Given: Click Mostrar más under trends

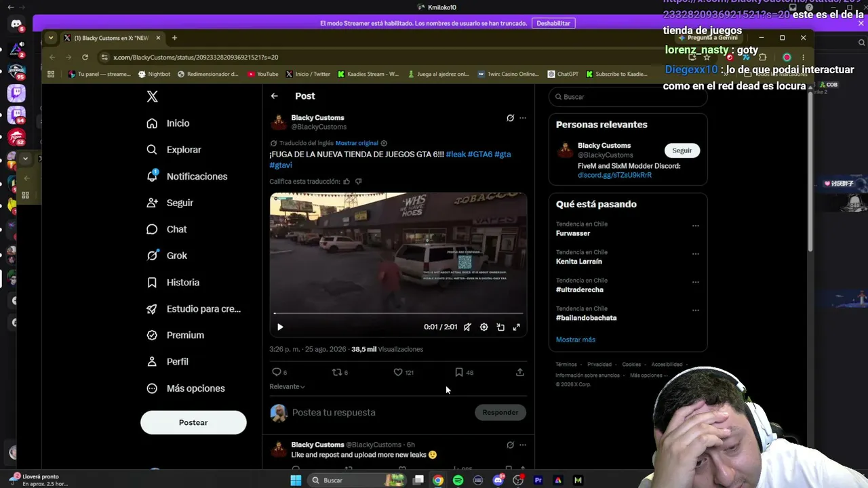Looking at the screenshot, I should tap(576, 340).
